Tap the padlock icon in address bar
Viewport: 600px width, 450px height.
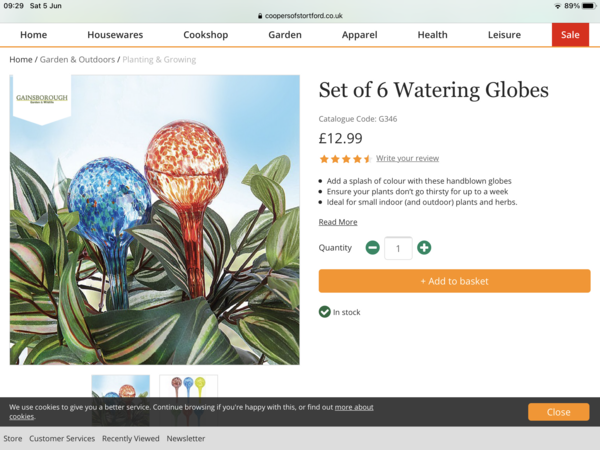click(260, 16)
